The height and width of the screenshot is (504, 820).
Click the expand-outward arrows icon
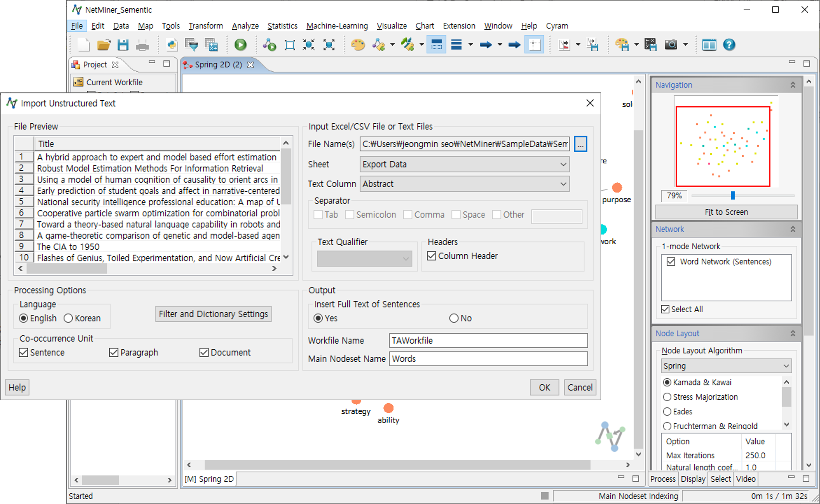(329, 45)
